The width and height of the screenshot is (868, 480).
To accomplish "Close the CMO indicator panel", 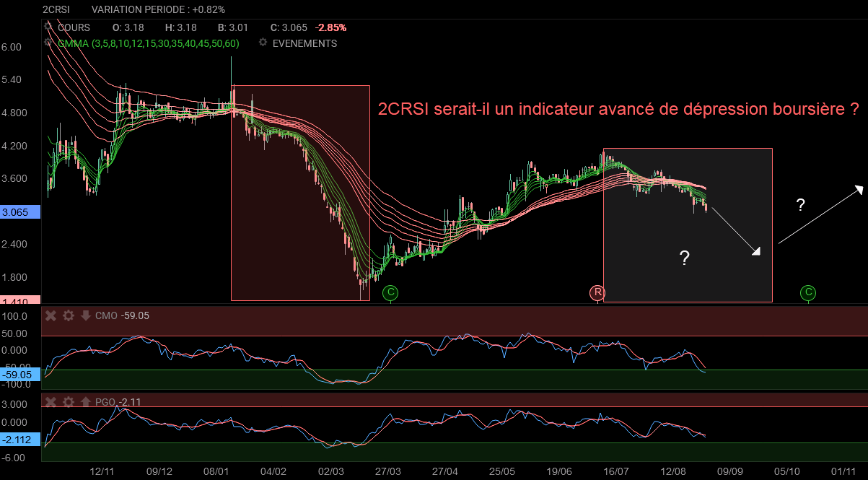I will 51,315.
